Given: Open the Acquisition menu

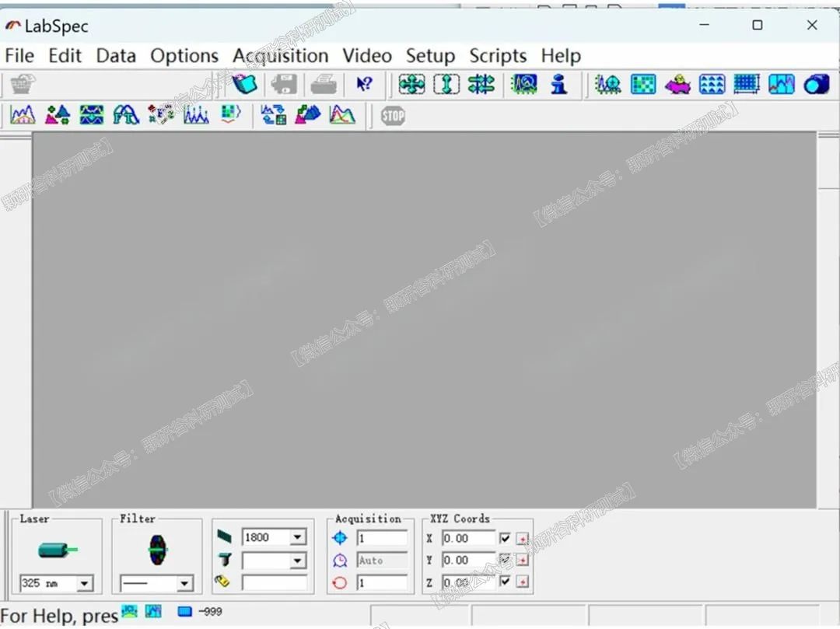Looking at the screenshot, I should [280, 55].
